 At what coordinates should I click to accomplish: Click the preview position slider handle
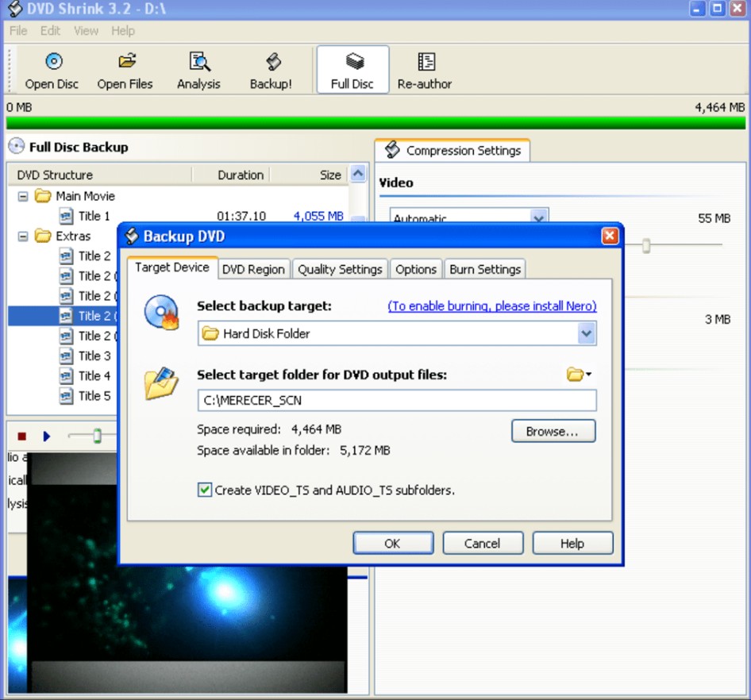click(97, 436)
